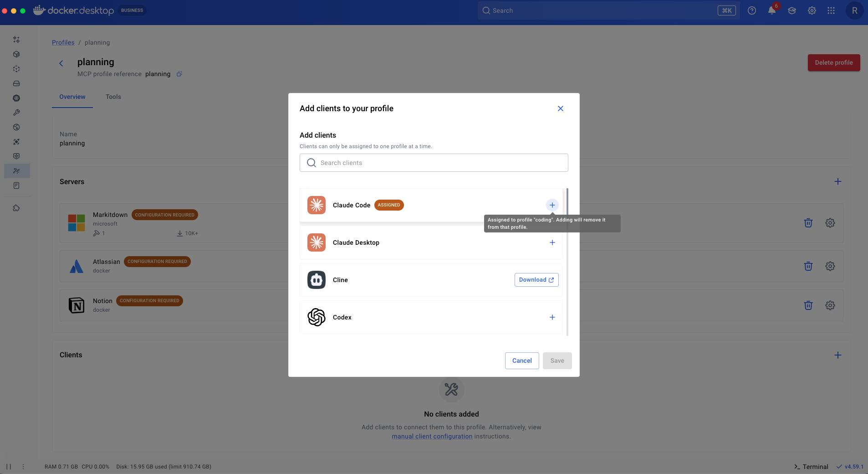Copy the MCP profile reference
Viewport: 868px width, 474px height.
(x=179, y=74)
